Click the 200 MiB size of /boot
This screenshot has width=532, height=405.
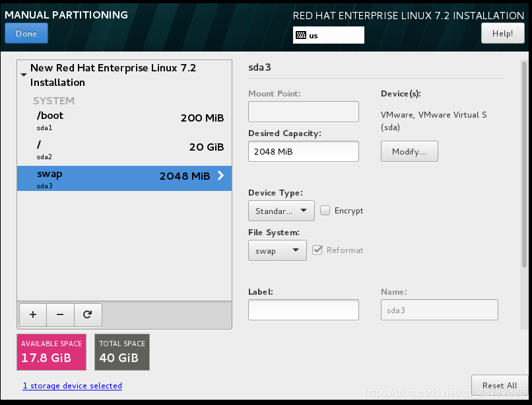click(x=202, y=118)
